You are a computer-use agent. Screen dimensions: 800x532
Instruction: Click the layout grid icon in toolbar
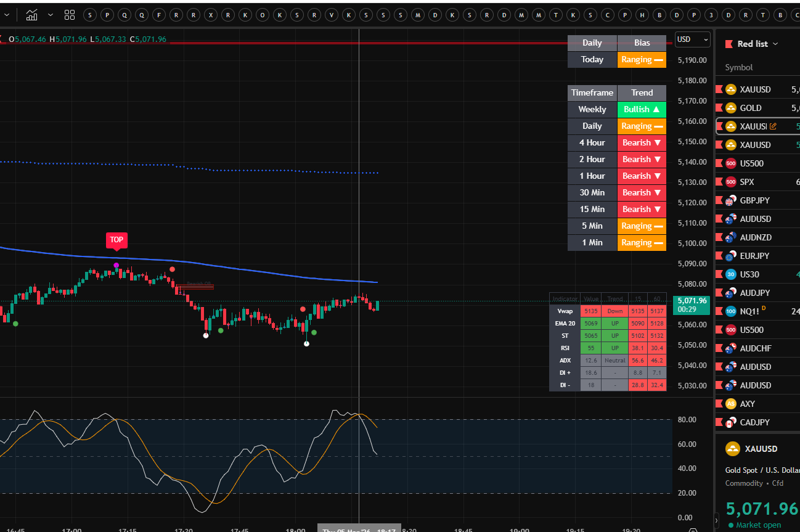click(x=70, y=15)
